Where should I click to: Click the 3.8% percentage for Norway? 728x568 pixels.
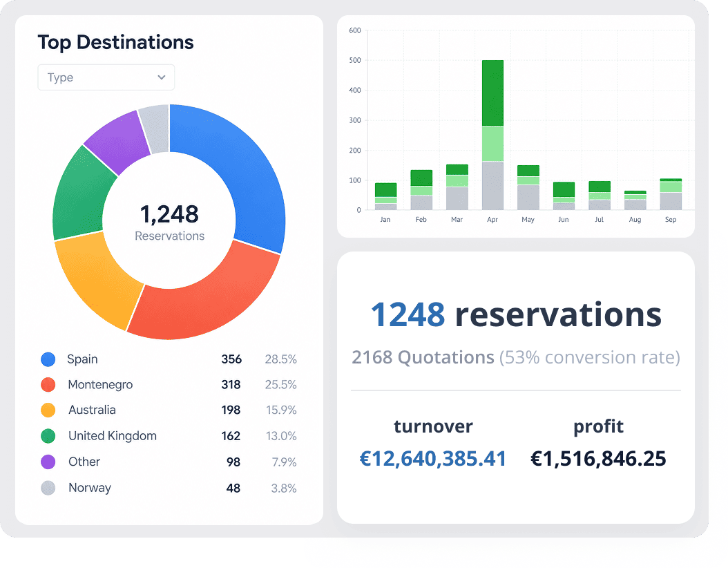(284, 488)
